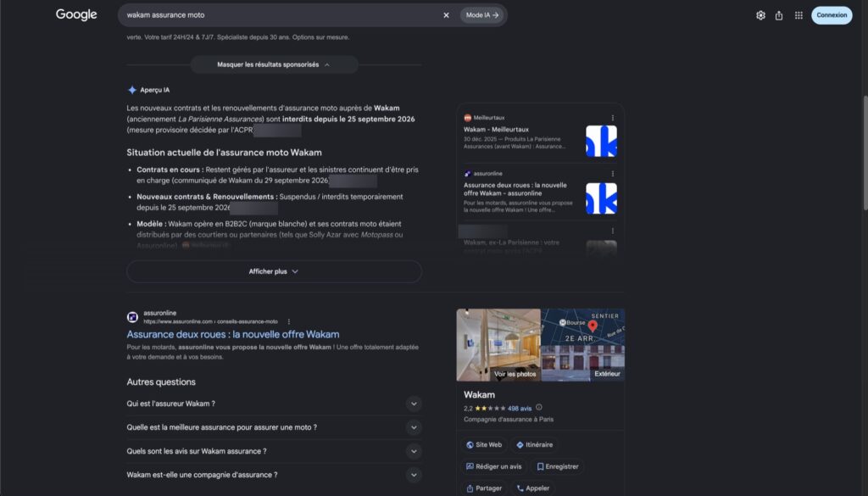This screenshot has height=496, width=868.
Task: Click the Google logo
Action: [76, 15]
